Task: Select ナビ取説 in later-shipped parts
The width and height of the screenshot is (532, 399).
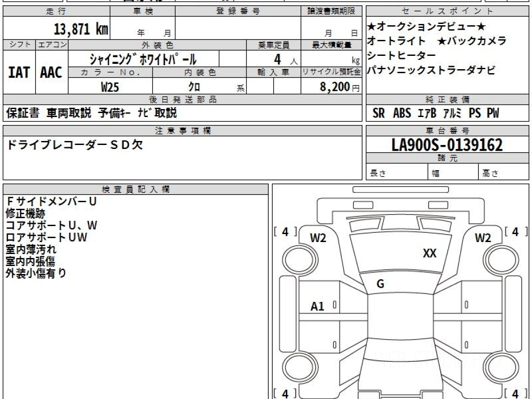Action: coord(157,113)
